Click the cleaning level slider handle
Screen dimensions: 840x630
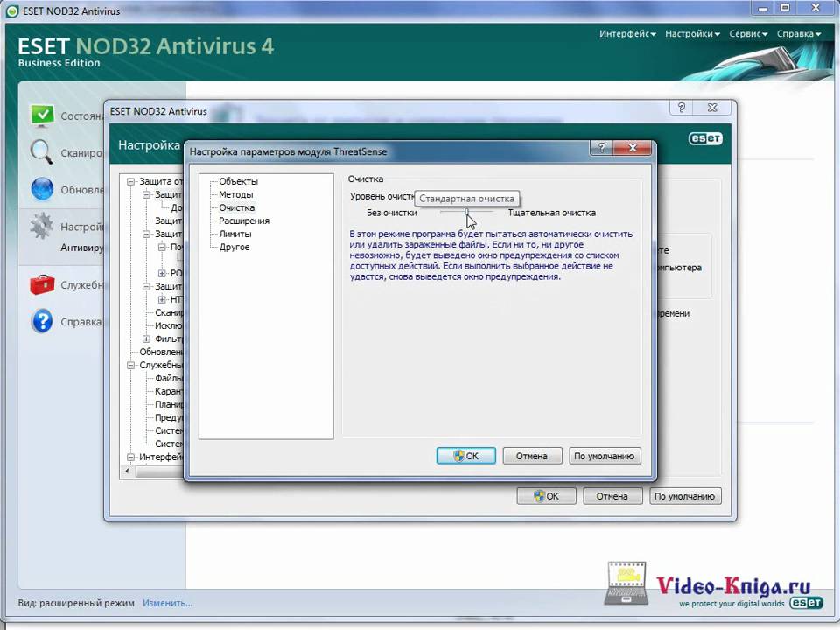(466, 212)
